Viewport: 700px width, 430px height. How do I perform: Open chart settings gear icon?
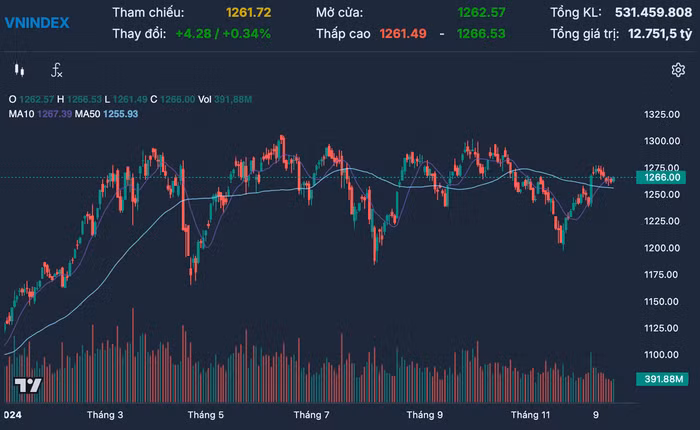tap(678, 70)
